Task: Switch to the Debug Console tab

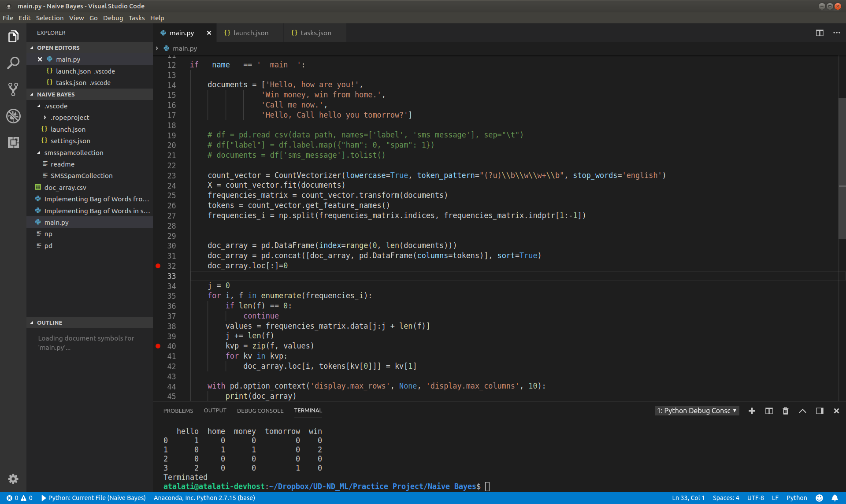Action: 260,411
